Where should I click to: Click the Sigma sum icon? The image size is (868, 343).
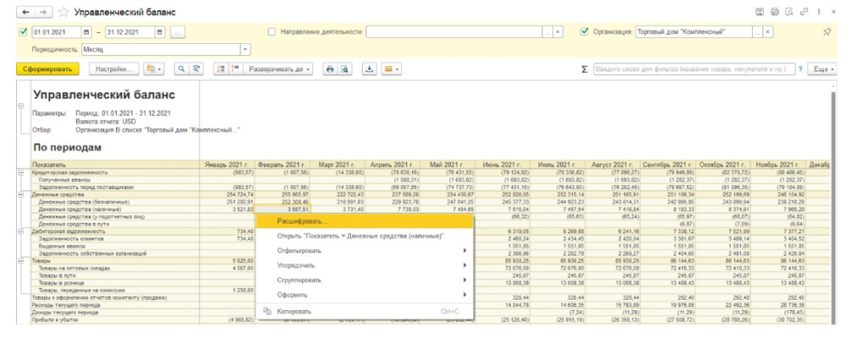click(x=584, y=69)
